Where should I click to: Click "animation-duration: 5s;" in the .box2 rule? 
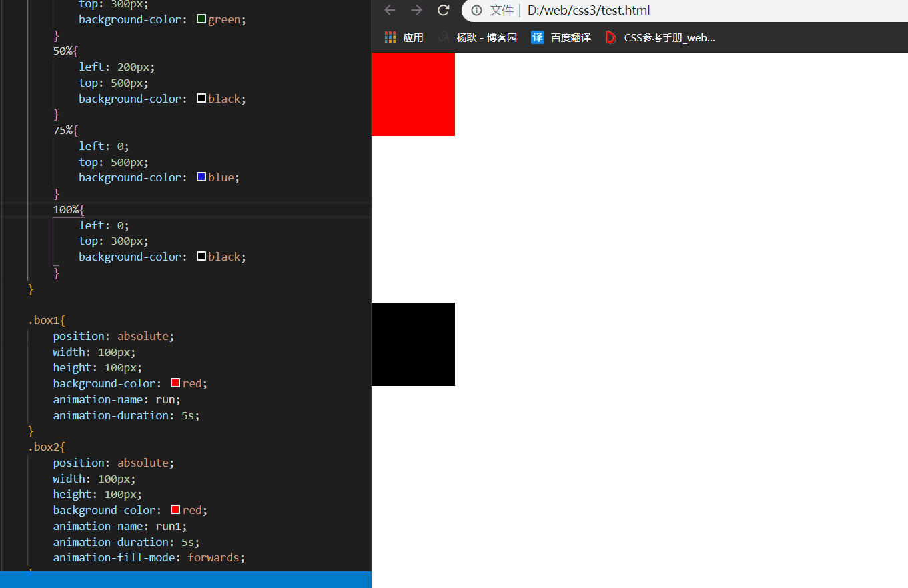pos(127,542)
